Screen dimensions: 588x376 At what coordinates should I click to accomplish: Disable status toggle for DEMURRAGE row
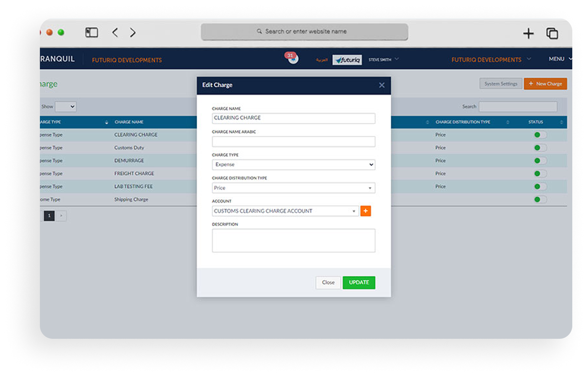coord(540,161)
